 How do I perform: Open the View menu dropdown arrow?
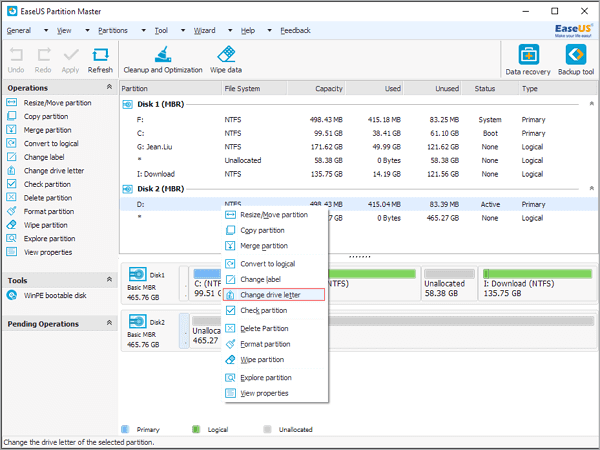click(87, 30)
